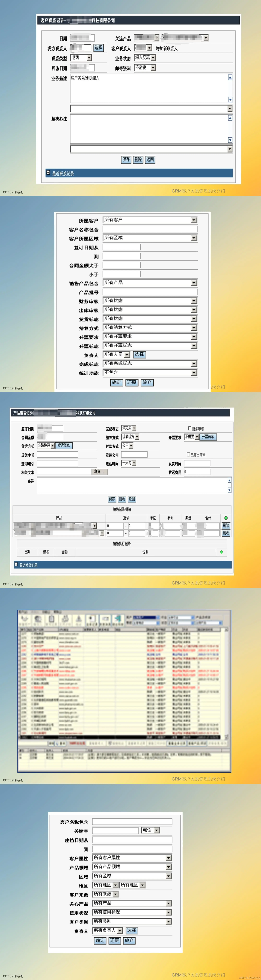This screenshot has width=261, height=980.
Task: Click green plus icon in 销售记录明细 header
Action: [226, 518]
